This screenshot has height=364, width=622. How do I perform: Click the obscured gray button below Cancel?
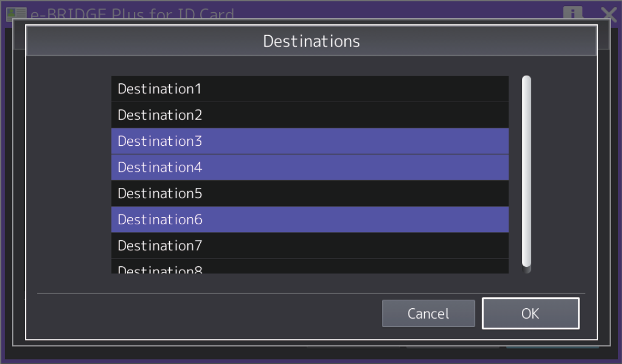[x=453, y=347]
